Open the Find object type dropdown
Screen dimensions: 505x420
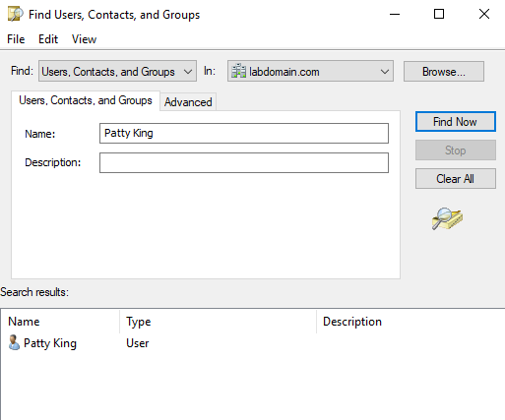[x=117, y=71]
